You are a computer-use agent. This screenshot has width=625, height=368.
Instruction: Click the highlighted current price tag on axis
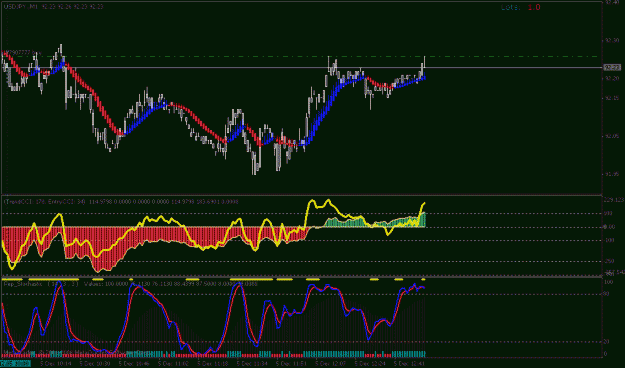click(x=612, y=67)
